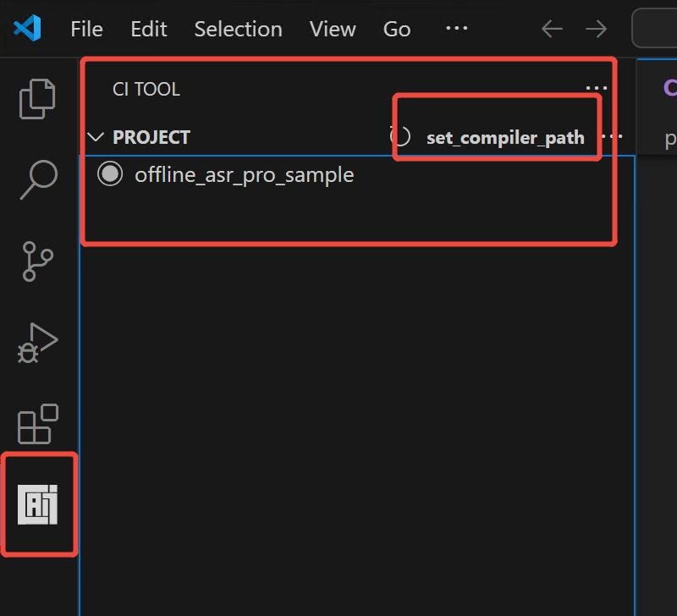
Task: Navigate back with the left arrow
Action: click(552, 29)
